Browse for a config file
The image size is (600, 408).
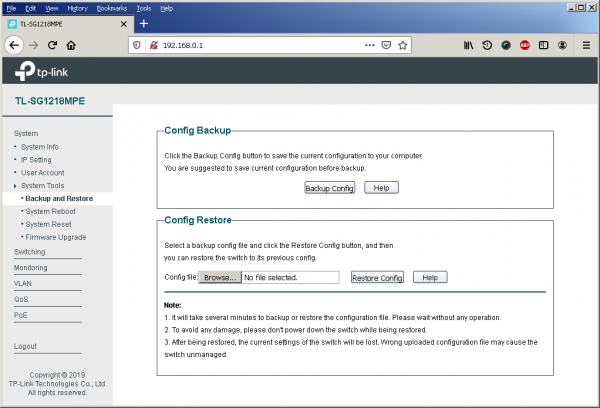(218, 277)
